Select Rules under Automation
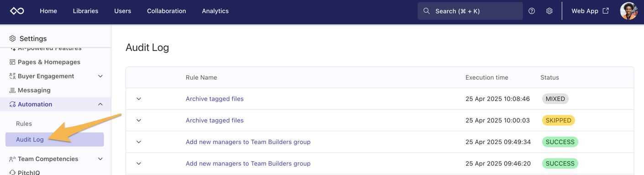Image resolution: width=644 pixels, height=175 pixels. pyautogui.click(x=24, y=124)
